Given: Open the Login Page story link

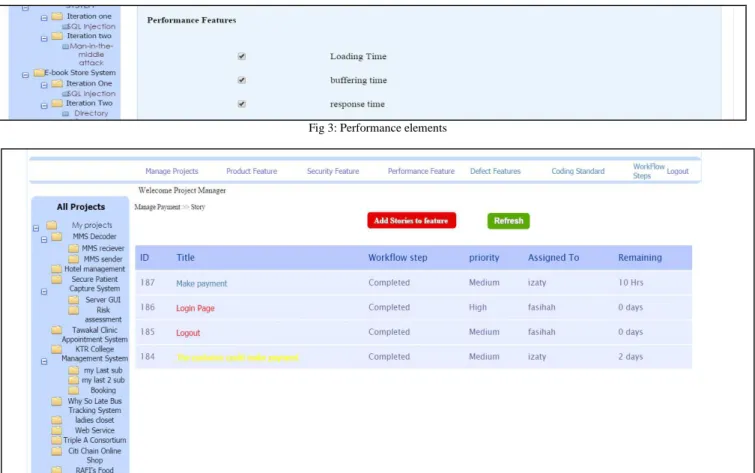Looking at the screenshot, I should [195, 308].
